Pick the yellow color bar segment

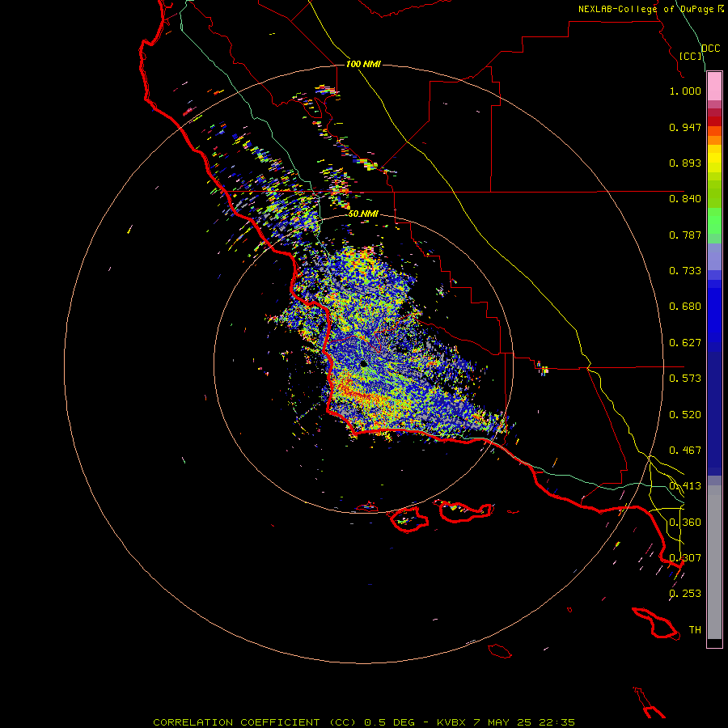[x=714, y=159]
